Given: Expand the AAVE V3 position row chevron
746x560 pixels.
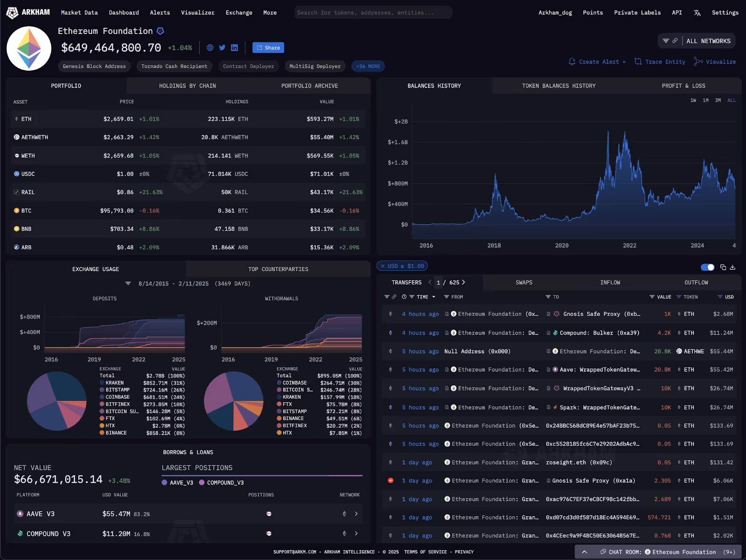Looking at the screenshot, I should (356, 513).
